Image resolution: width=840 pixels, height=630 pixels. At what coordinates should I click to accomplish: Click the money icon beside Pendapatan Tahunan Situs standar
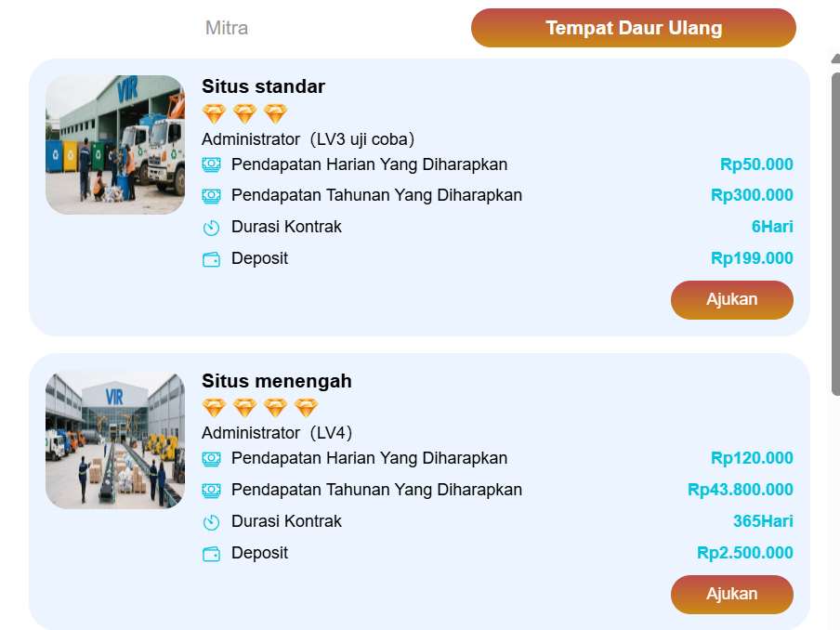[x=212, y=195]
